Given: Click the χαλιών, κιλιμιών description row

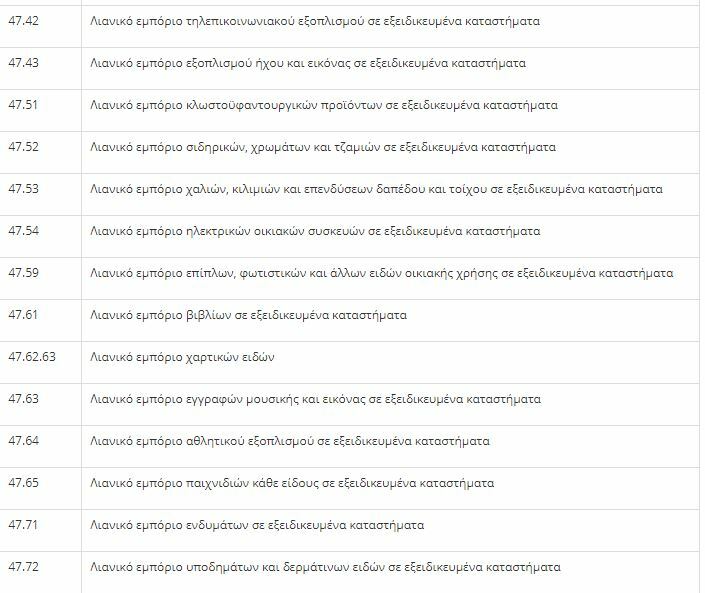Looking at the screenshot, I should [376, 189].
